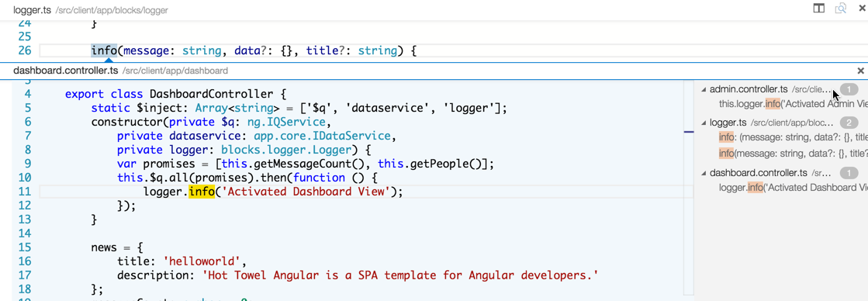Click the peek title dashboard.controller.ts
The height and width of the screenshot is (301, 868).
(65, 71)
